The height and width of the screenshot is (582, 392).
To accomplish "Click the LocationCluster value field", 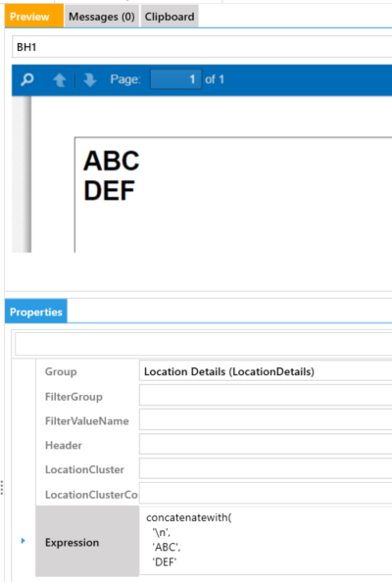I will click(266, 468).
